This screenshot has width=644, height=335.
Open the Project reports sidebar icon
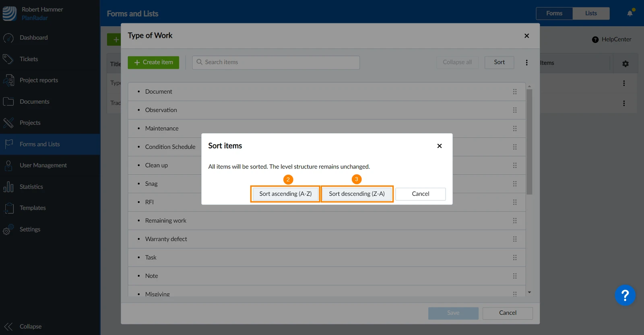pyautogui.click(x=8, y=80)
